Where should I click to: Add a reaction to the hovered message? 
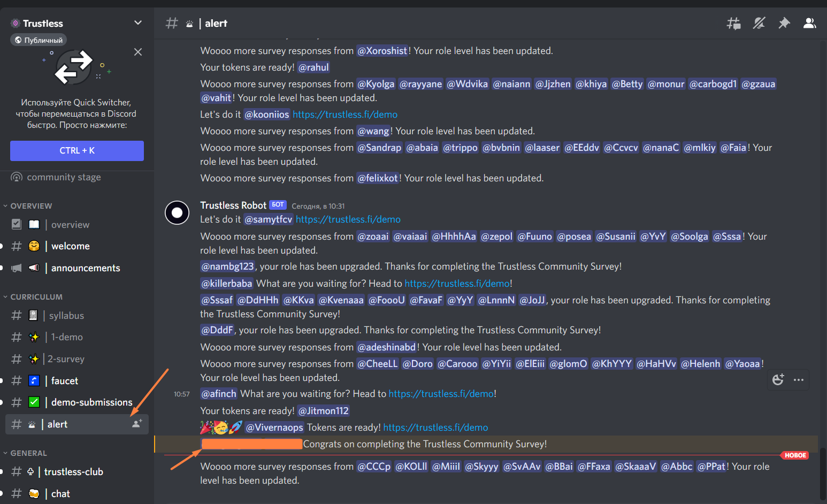pyautogui.click(x=778, y=380)
